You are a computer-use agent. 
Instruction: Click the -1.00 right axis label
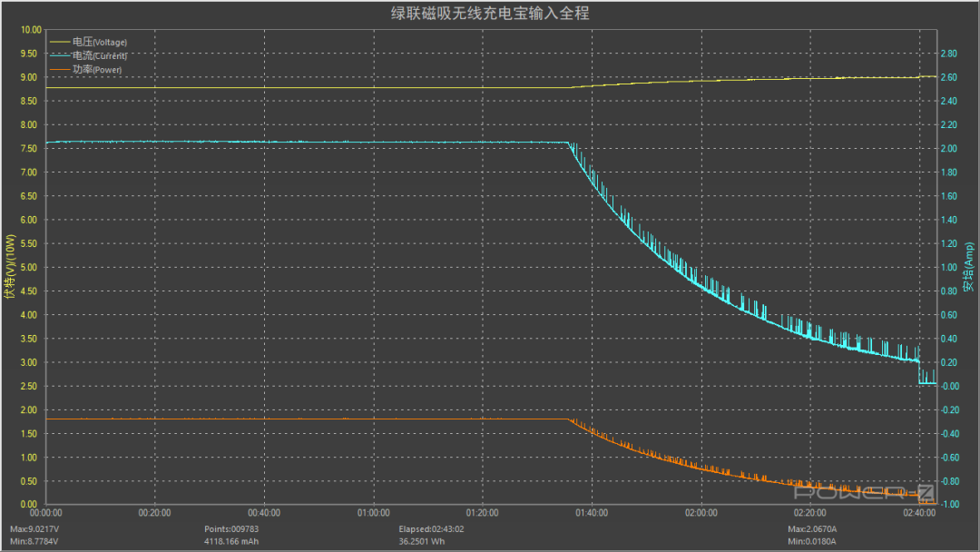tap(950, 504)
